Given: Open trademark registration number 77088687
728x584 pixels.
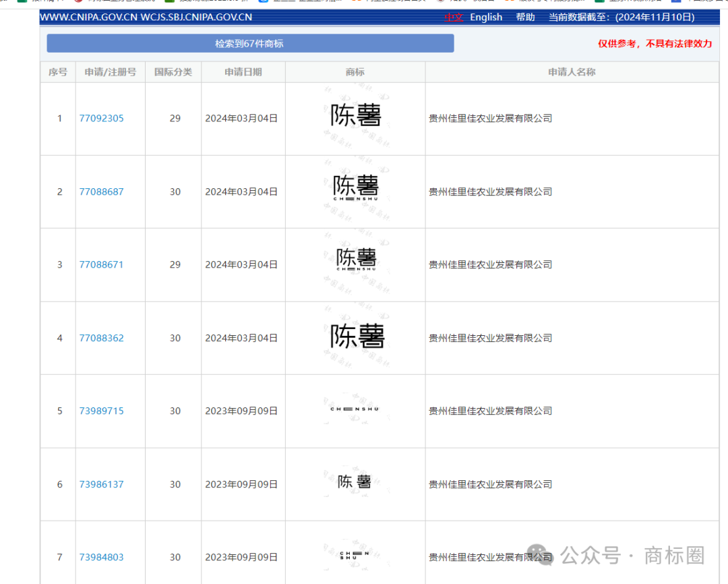Looking at the screenshot, I should click(101, 192).
